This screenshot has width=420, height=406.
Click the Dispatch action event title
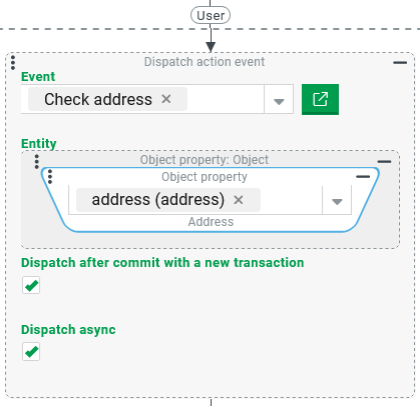204,62
